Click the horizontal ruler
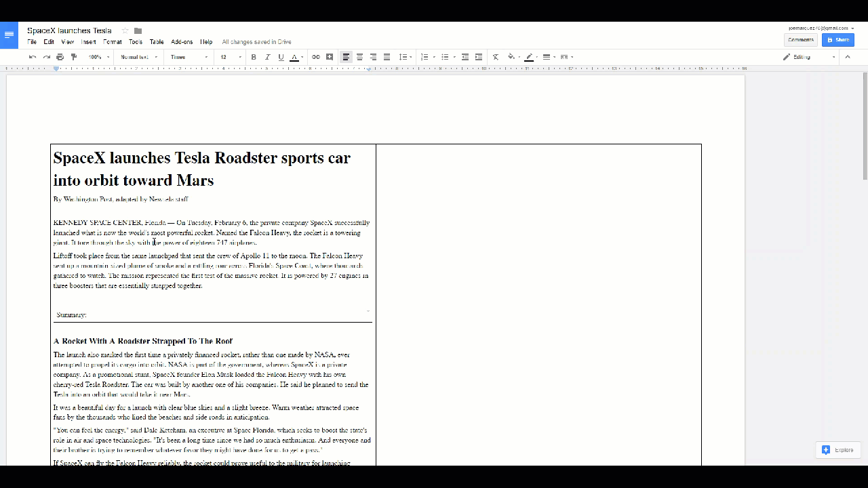This screenshot has width=868, height=488. tap(376, 68)
